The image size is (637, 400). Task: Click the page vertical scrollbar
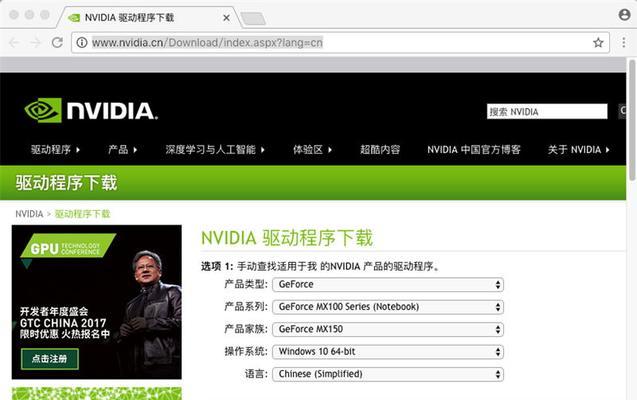[x=632, y=120]
